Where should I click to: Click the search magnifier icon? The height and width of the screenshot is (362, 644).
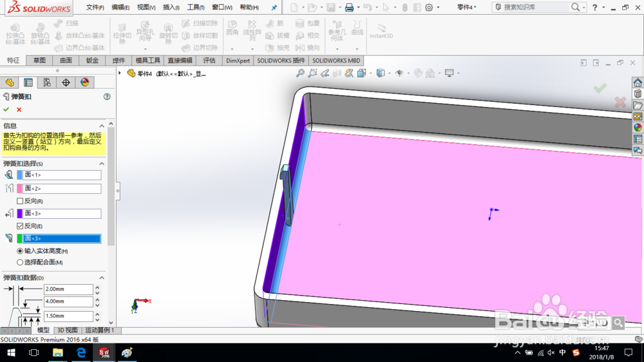click(575, 7)
